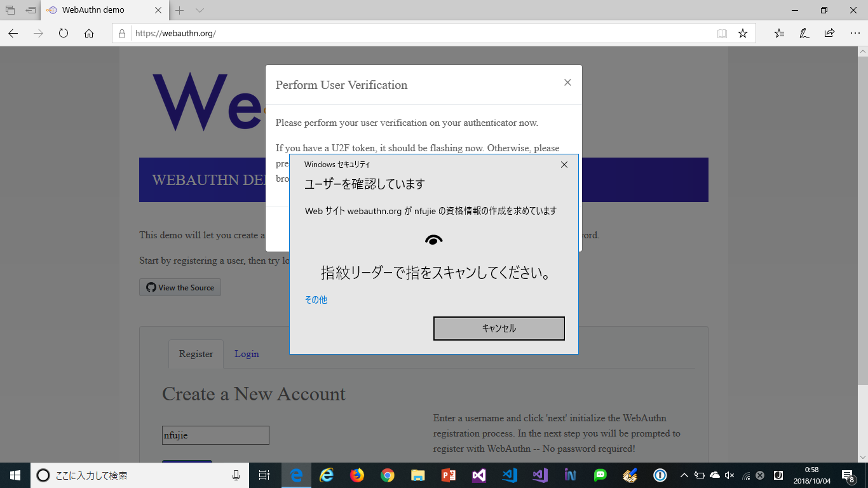
Task: Click the green chat app taskbar icon
Action: pyautogui.click(x=600, y=475)
